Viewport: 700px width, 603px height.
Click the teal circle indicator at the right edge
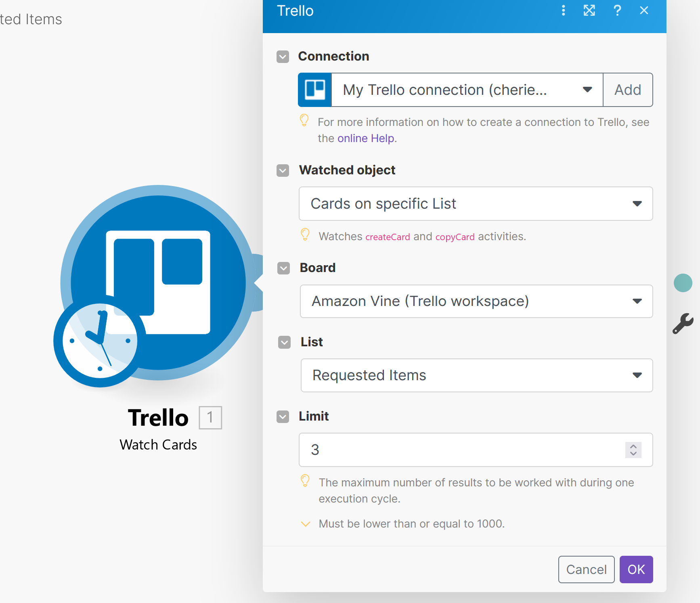coord(683,283)
